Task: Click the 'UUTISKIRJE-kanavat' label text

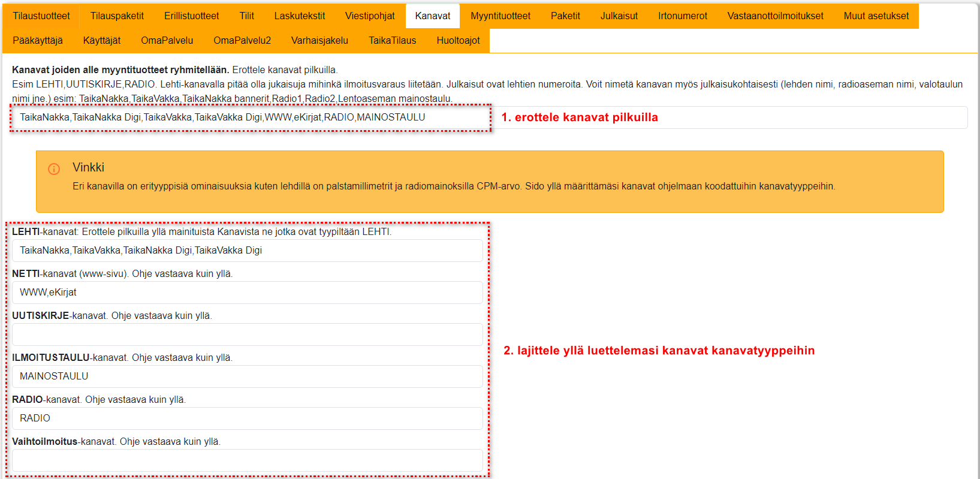Action: click(60, 316)
